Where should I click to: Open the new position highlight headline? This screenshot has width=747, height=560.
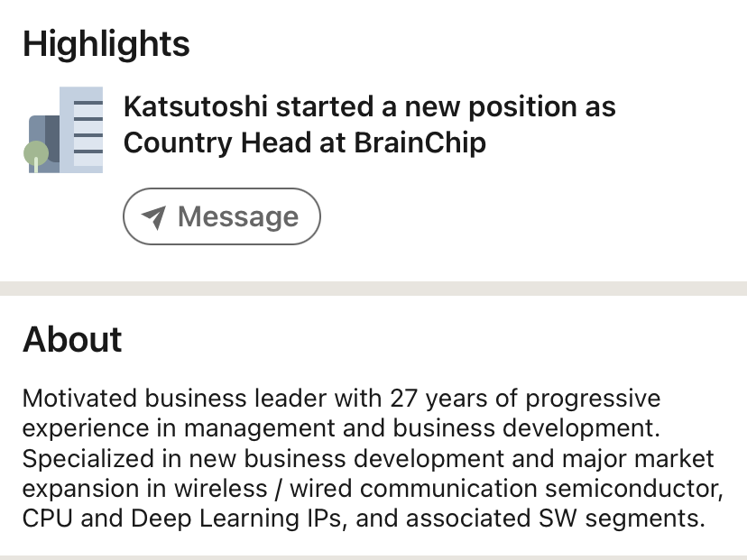coord(369,124)
